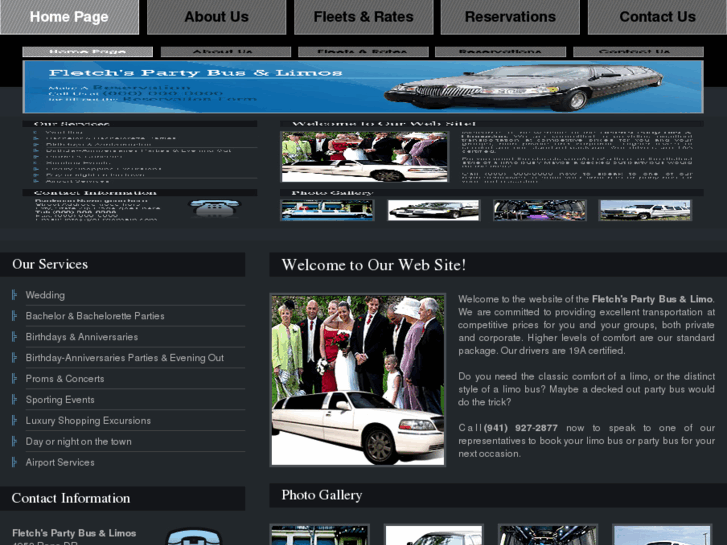Open the Airport Services link
The image size is (727, 545).
(60, 462)
